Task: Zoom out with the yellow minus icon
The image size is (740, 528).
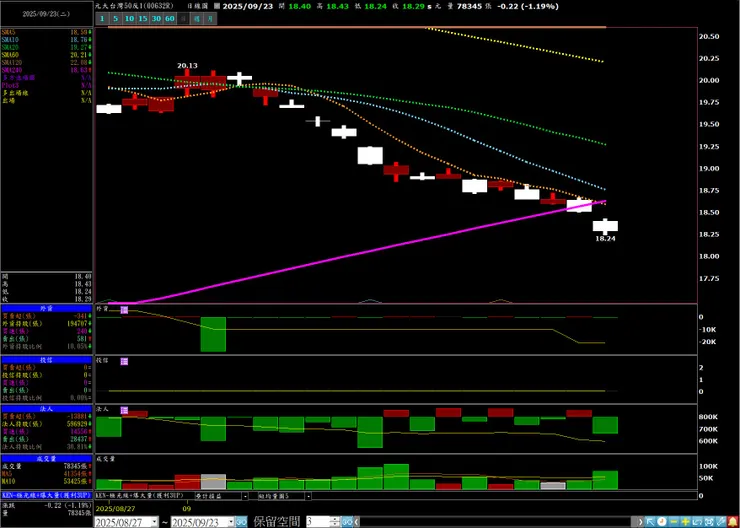Action: (673, 521)
